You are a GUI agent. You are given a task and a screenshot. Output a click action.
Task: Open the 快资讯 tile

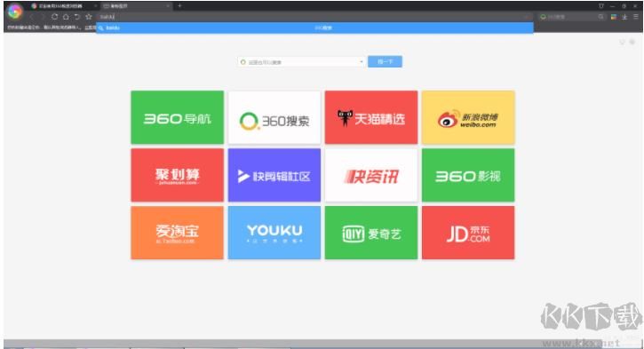371,175
